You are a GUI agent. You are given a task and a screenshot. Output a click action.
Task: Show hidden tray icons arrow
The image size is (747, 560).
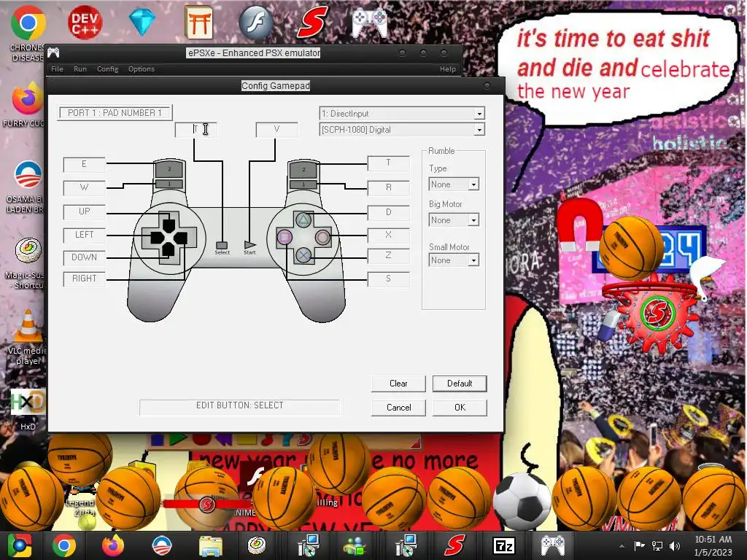(x=622, y=546)
